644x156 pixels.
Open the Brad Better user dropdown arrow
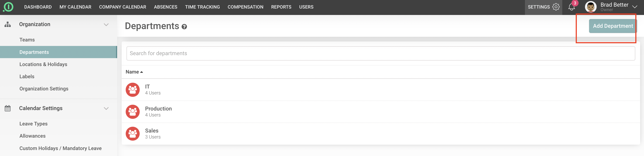click(x=635, y=7)
